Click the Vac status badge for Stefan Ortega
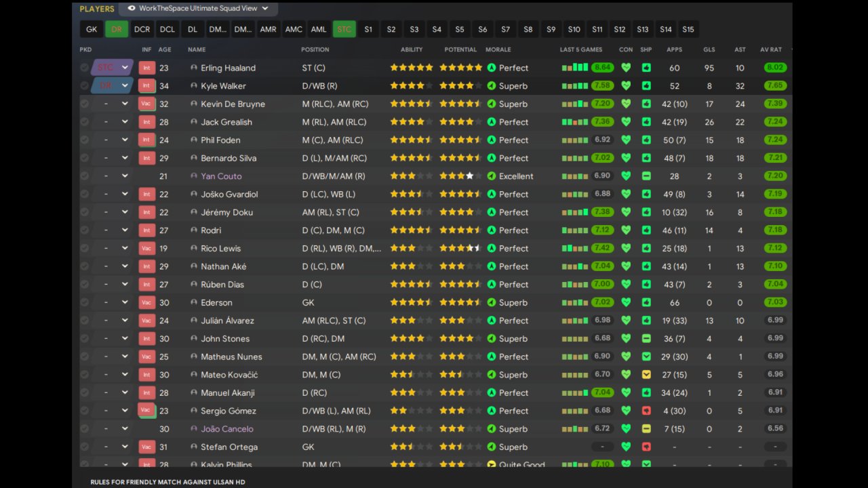The width and height of the screenshot is (868, 488). tap(146, 447)
